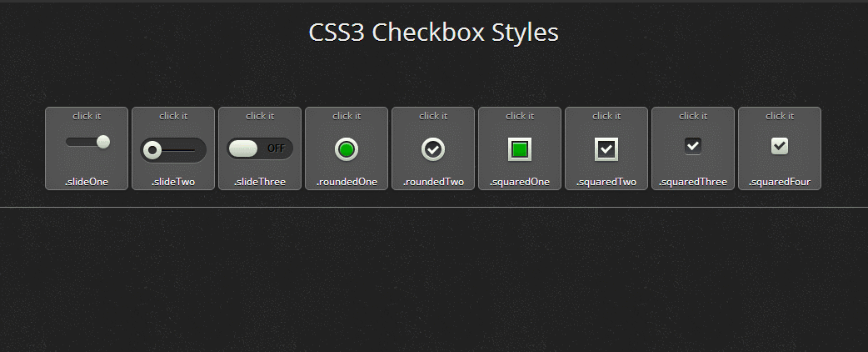This screenshot has height=352, width=868.
Task: Select the .squaredThree label text
Action: [x=693, y=181]
